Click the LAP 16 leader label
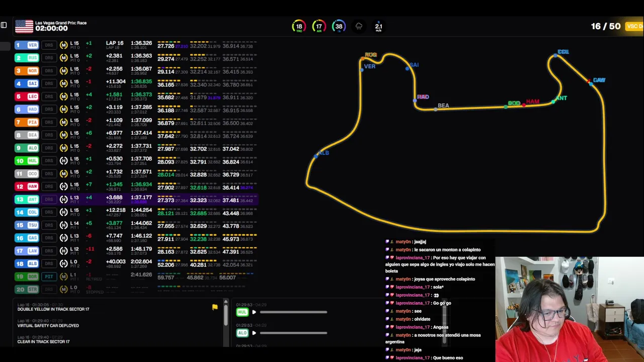The height and width of the screenshot is (362, 644). (115, 43)
